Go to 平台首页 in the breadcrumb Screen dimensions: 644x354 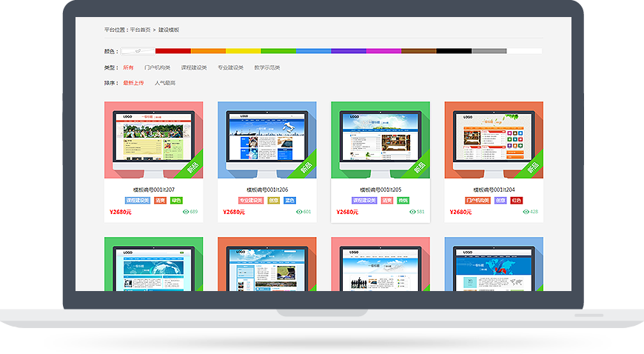140,30
